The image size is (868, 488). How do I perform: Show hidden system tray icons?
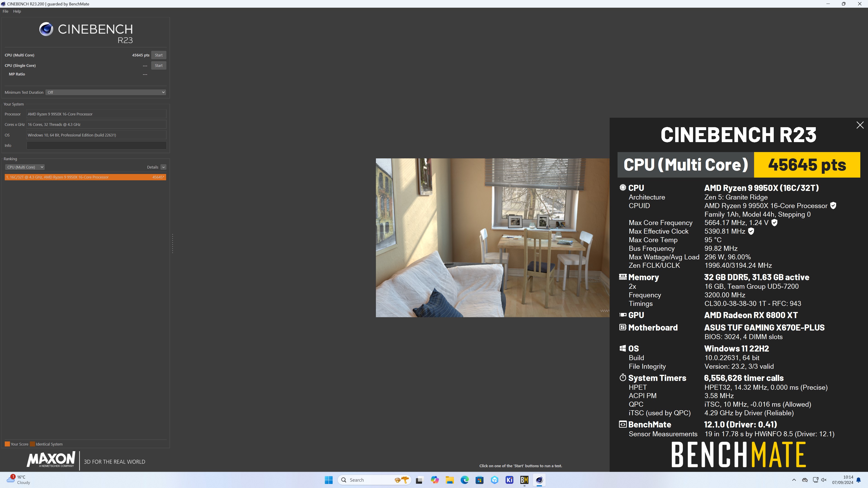794,480
